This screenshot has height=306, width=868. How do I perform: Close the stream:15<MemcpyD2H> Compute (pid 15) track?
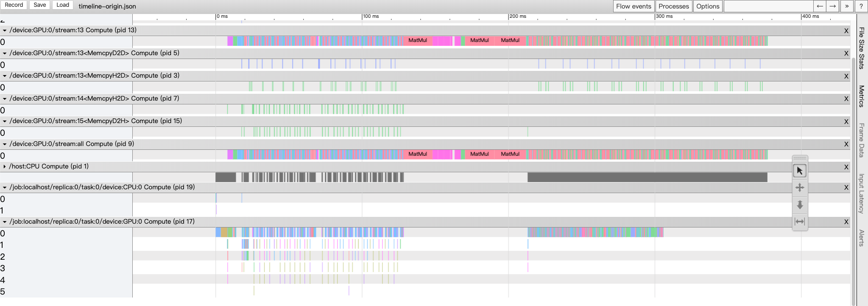point(846,121)
